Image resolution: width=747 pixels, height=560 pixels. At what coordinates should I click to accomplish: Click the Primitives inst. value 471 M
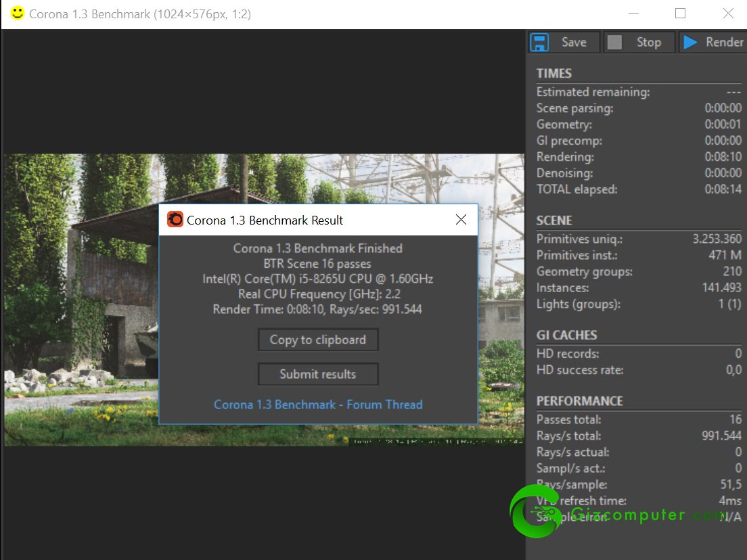tap(725, 255)
